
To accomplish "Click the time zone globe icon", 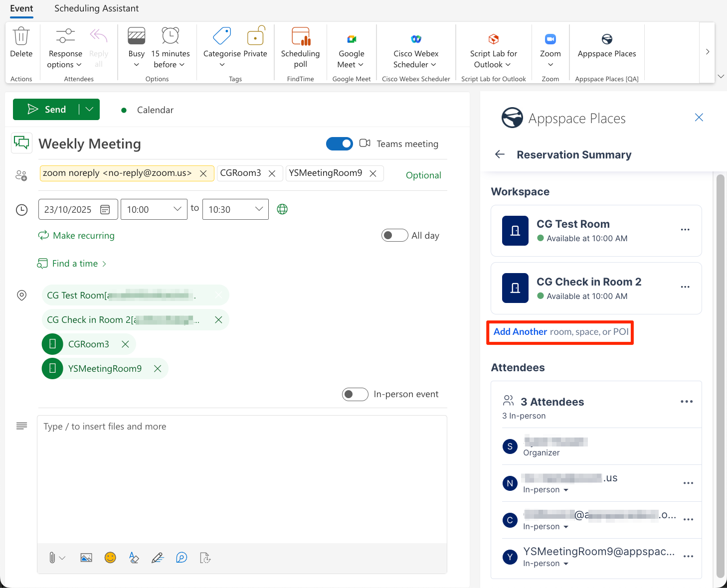I will pos(282,209).
